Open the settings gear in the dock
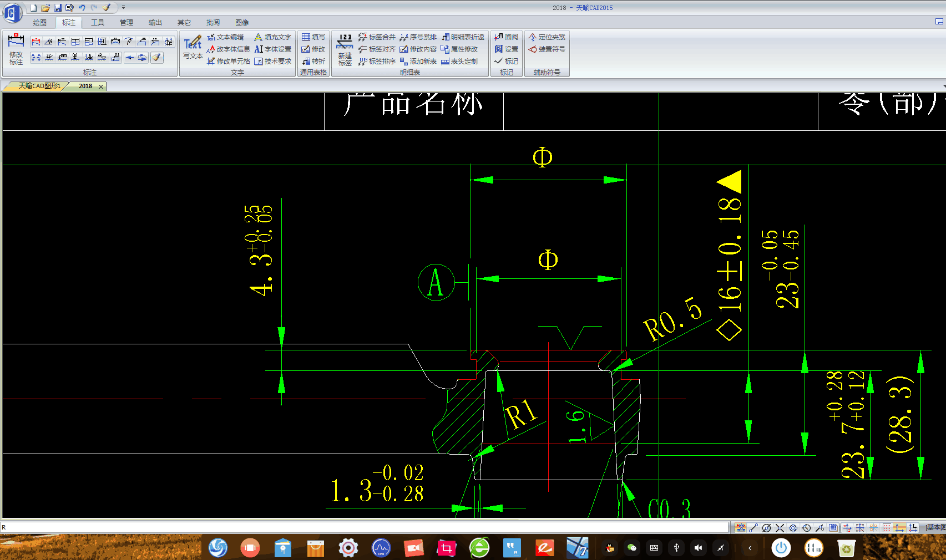 [348, 548]
